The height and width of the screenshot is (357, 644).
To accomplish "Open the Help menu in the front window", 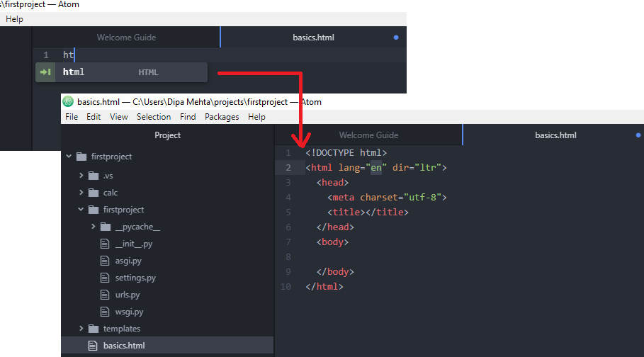I will click(x=256, y=117).
